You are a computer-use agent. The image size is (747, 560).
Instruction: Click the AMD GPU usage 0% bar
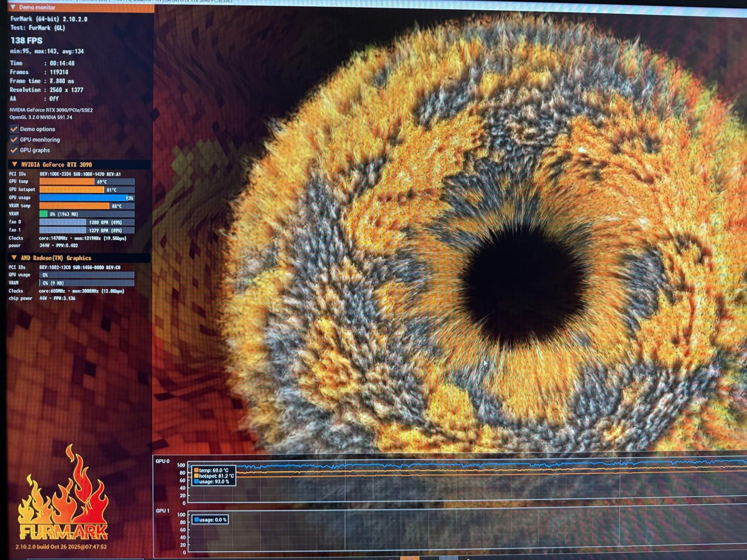87,275
